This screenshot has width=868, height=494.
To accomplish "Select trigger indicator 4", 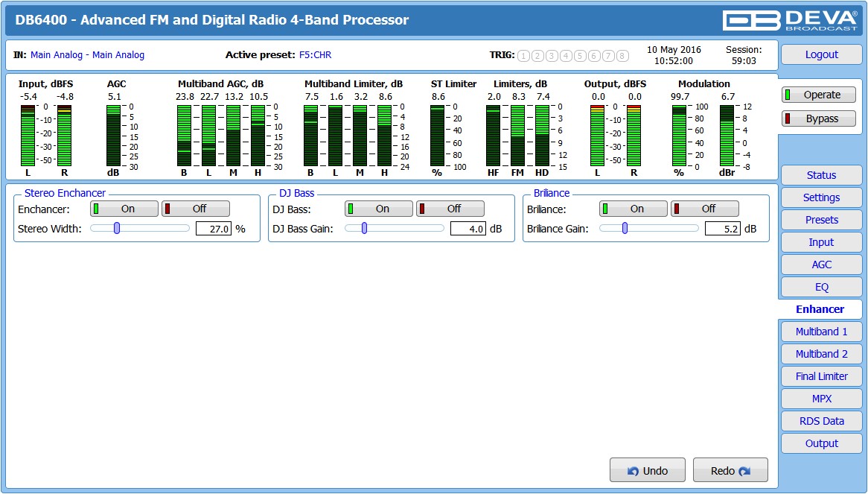I will (x=566, y=55).
